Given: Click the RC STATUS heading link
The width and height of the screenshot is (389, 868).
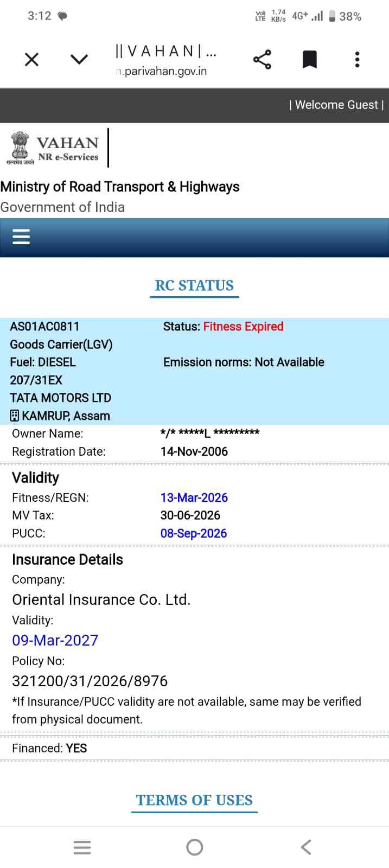Looking at the screenshot, I should [x=194, y=286].
